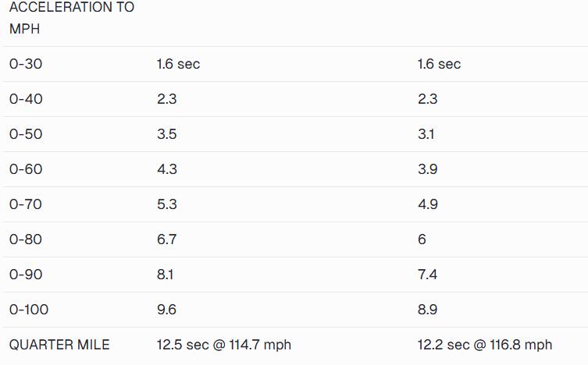This screenshot has width=588, height=365.
Task: Click the 4.9 value in 0-70 row
Action: pos(428,204)
